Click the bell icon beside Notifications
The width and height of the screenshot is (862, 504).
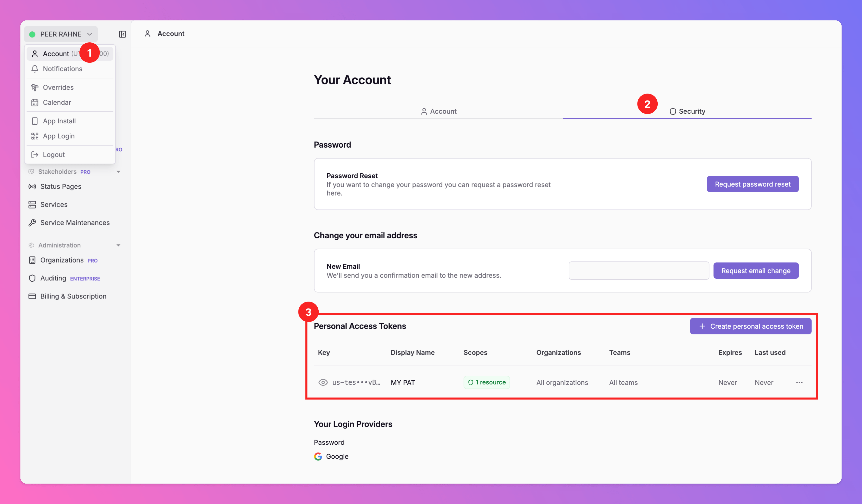[34, 69]
